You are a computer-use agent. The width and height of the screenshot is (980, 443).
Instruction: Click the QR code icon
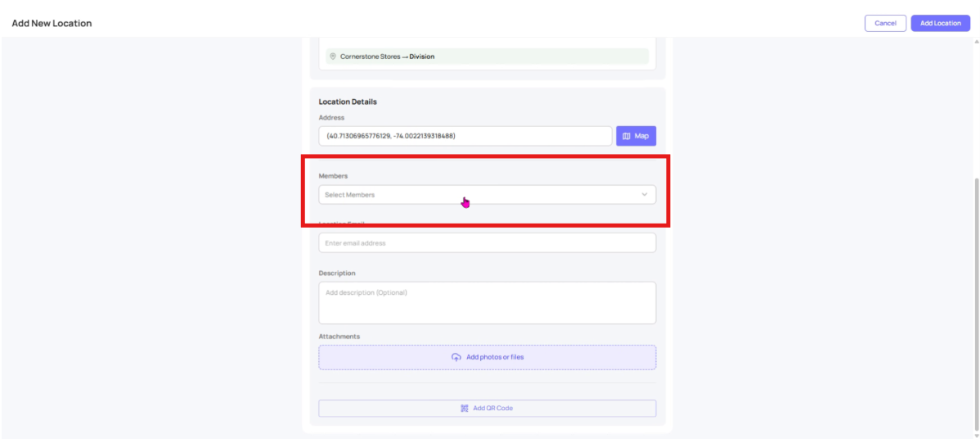(464, 408)
